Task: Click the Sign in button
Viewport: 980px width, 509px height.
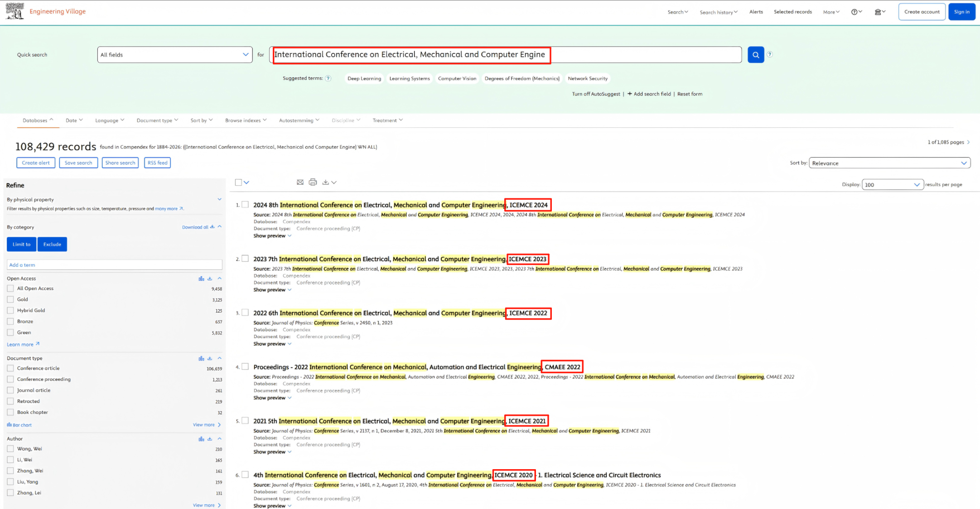Action: point(961,12)
